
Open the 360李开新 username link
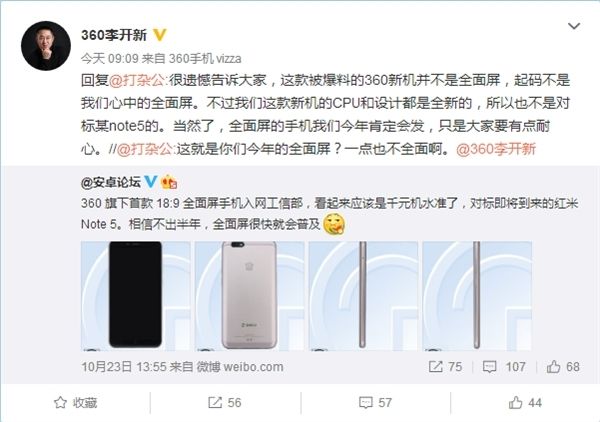114,35
